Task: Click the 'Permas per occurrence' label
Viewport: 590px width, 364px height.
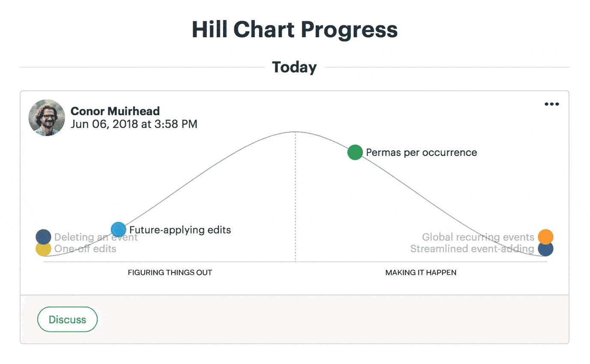Action: 421,152
